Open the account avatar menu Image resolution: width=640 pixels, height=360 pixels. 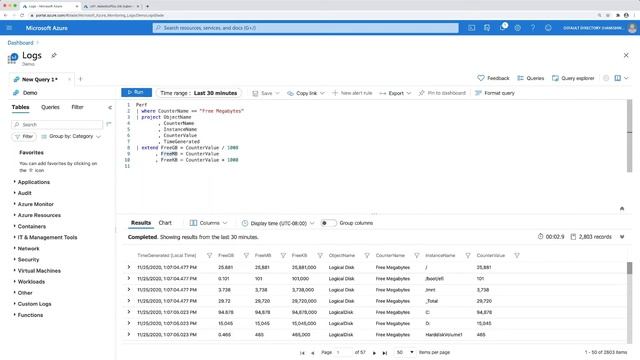tap(632, 28)
